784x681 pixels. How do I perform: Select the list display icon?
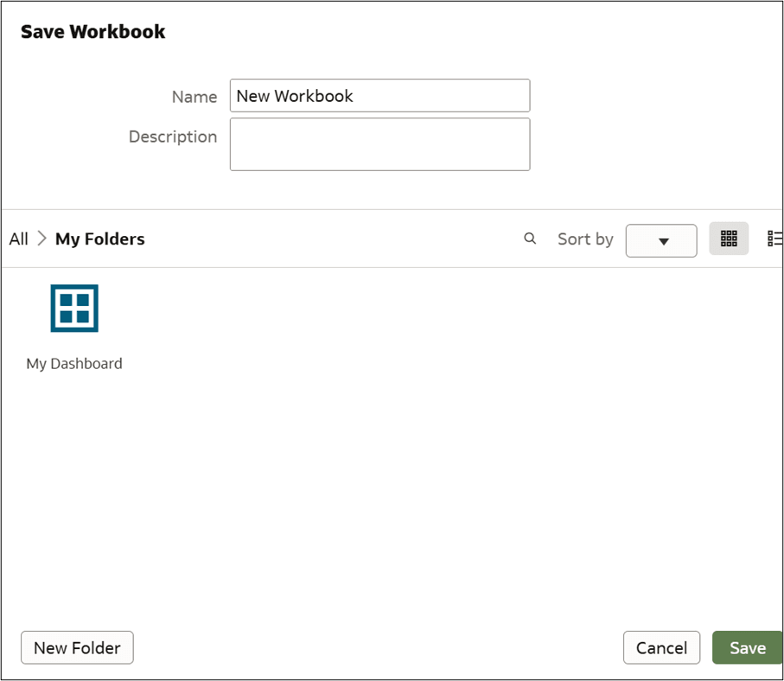coord(774,238)
